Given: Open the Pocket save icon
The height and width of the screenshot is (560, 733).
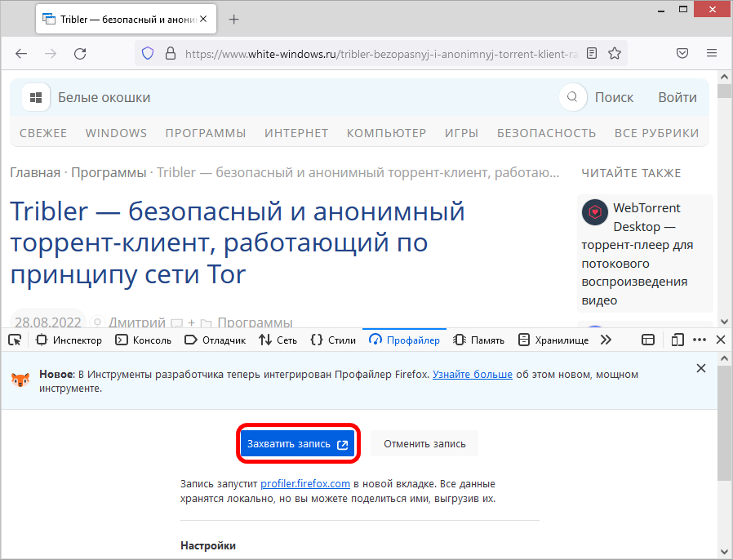Looking at the screenshot, I should click(682, 53).
